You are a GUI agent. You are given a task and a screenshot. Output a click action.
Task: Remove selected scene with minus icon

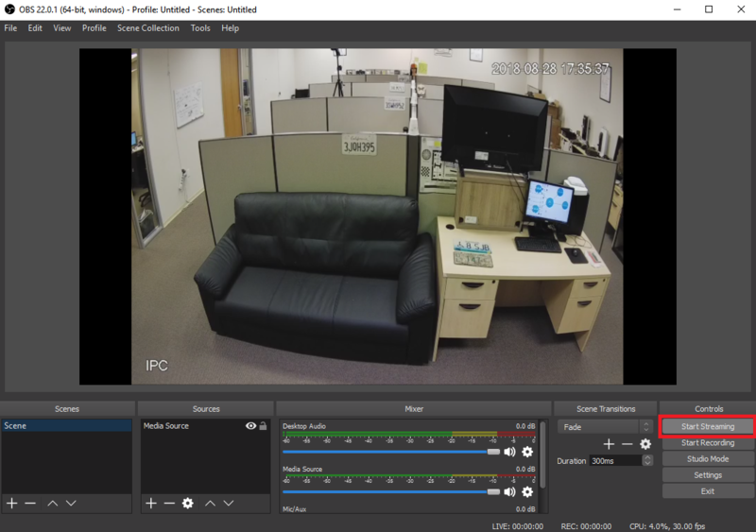[x=30, y=503]
